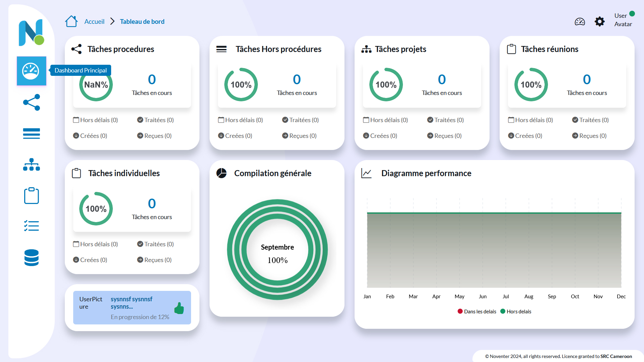Click the Accueil breadcrumb link

(x=94, y=22)
